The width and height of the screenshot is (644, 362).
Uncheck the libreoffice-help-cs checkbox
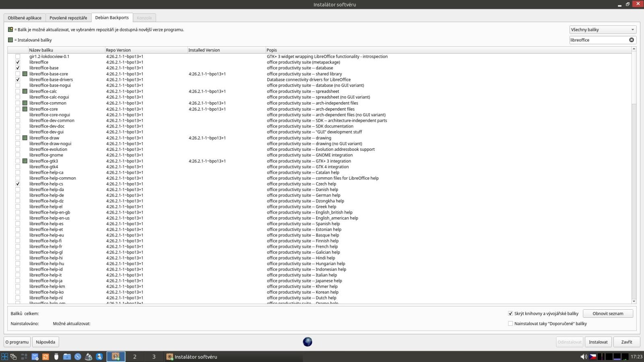[18, 184]
